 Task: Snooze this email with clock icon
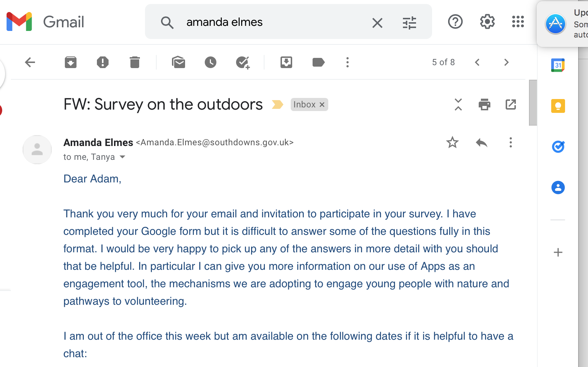(211, 62)
